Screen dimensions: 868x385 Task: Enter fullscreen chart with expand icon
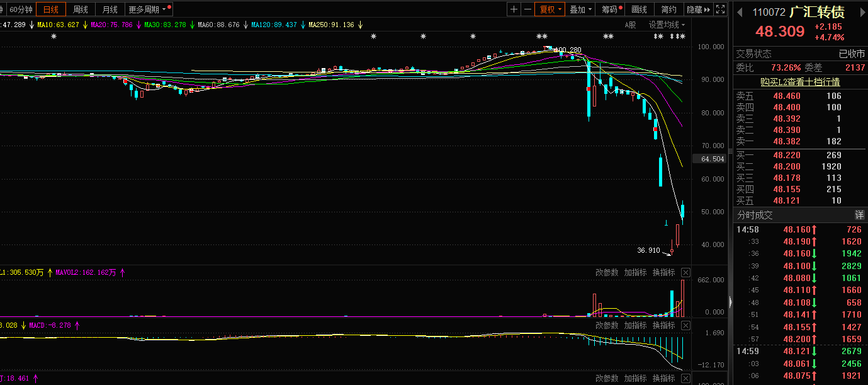coord(721,9)
